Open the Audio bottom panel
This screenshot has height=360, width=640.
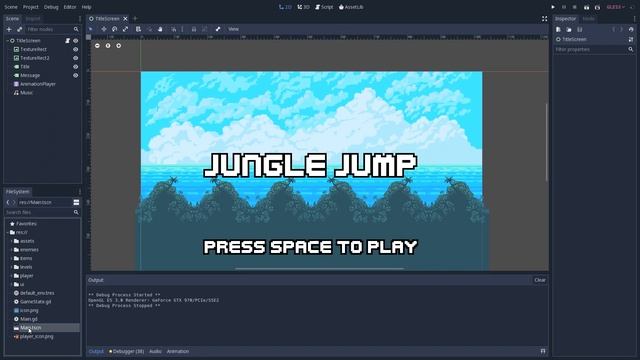coord(155,351)
